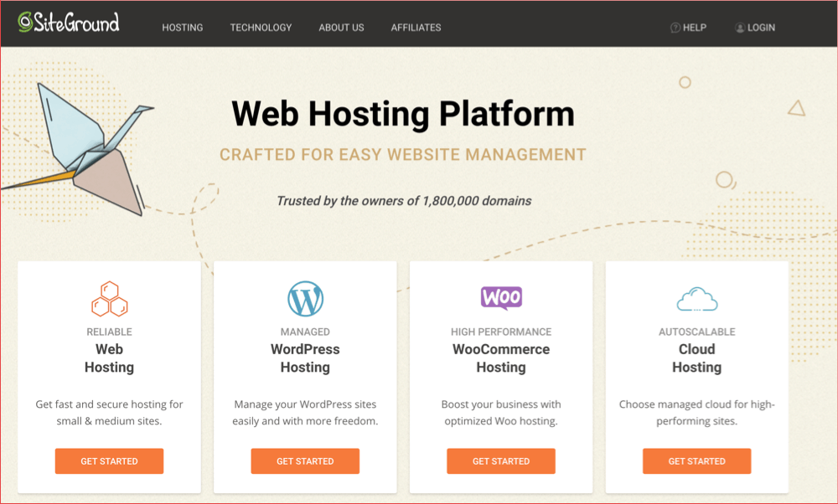Get started with WordPress Hosting
The image size is (838, 504).
click(305, 461)
